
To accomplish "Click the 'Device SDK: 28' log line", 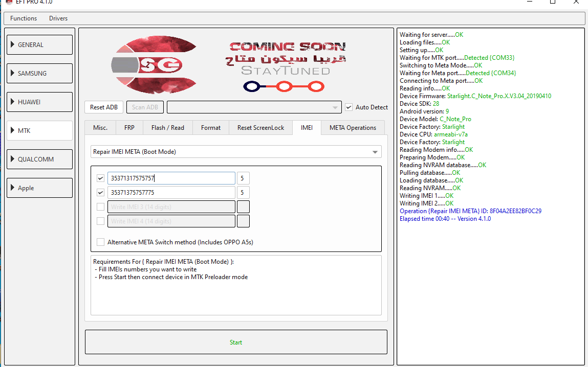I will [419, 104].
